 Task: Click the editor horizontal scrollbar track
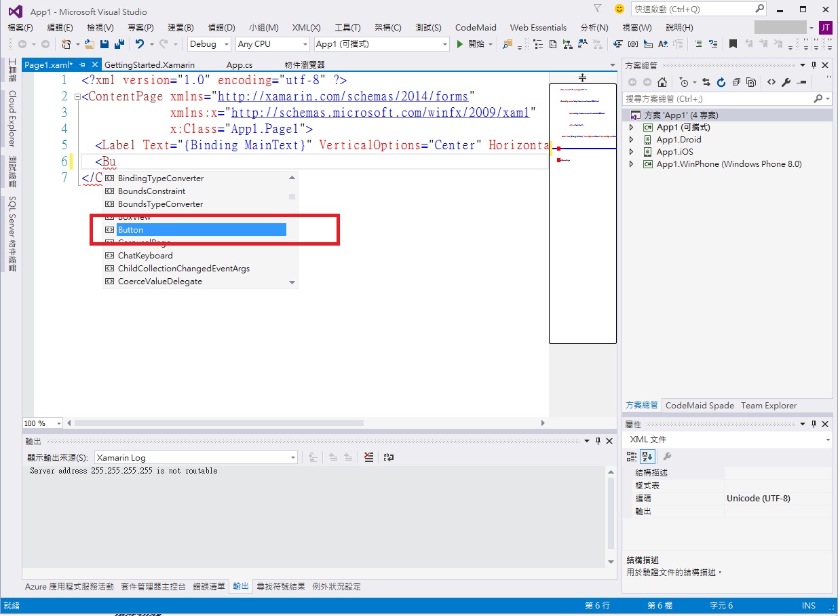(x=305, y=423)
